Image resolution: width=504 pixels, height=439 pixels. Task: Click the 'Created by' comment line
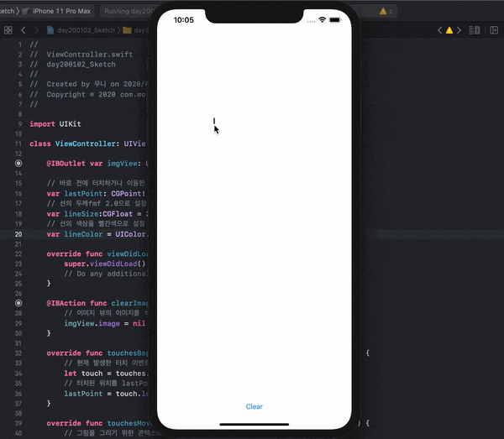[89, 84]
